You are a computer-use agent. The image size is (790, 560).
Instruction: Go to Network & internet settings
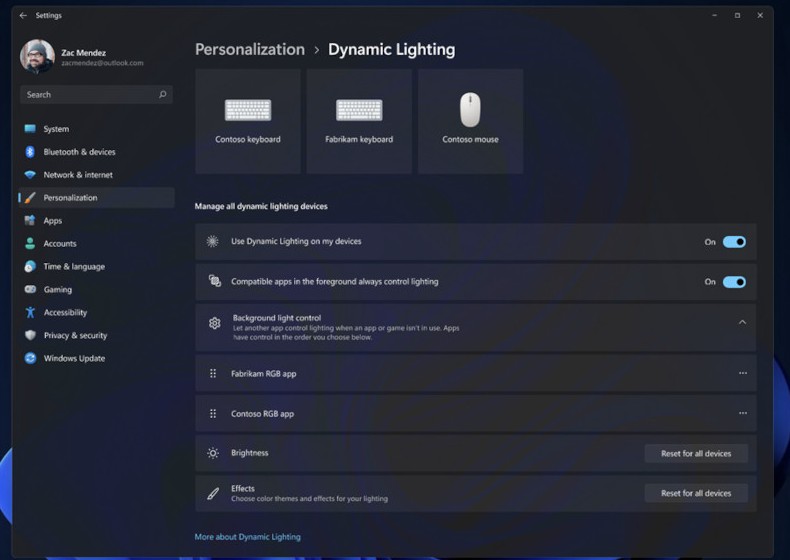tap(96, 175)
